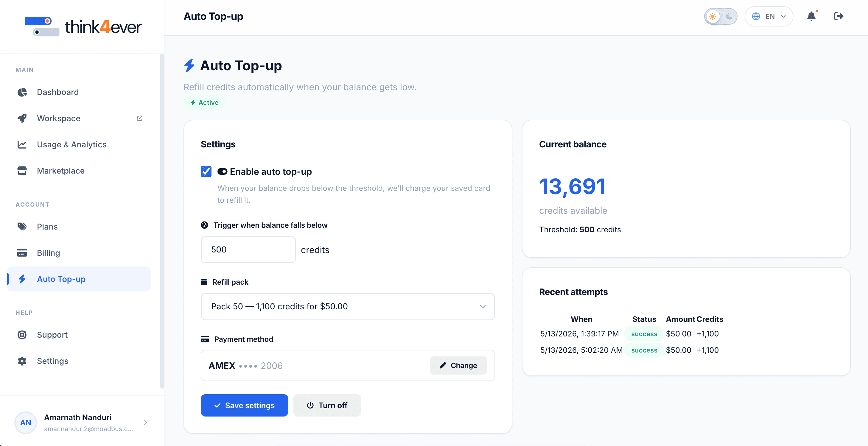868x446 pixels.
Task: Select Auto Top-up sidebar item
Action: (x=79, y=279)
